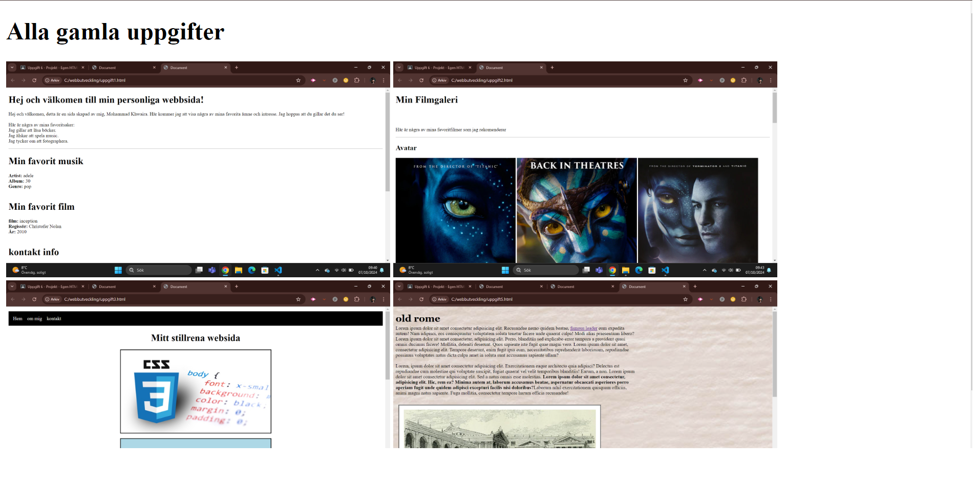The image size is (980, 486).
Task: Bookmark the uppgift3.html page with the star
Action: pyautogui.click(x=299, y=299)
